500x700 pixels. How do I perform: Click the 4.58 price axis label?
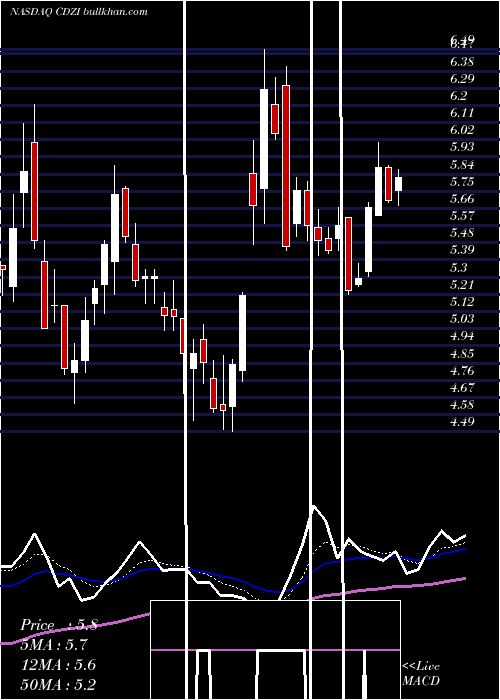[462, 405]
